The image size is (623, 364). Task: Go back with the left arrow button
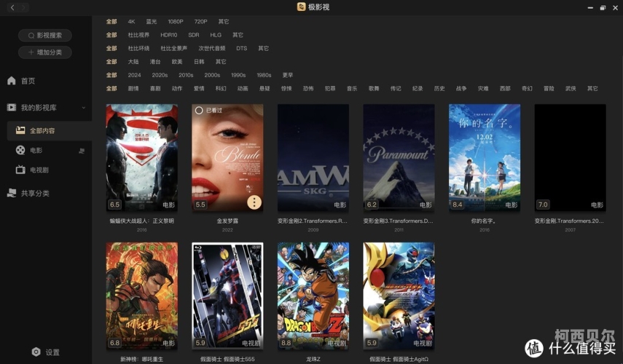12,7
